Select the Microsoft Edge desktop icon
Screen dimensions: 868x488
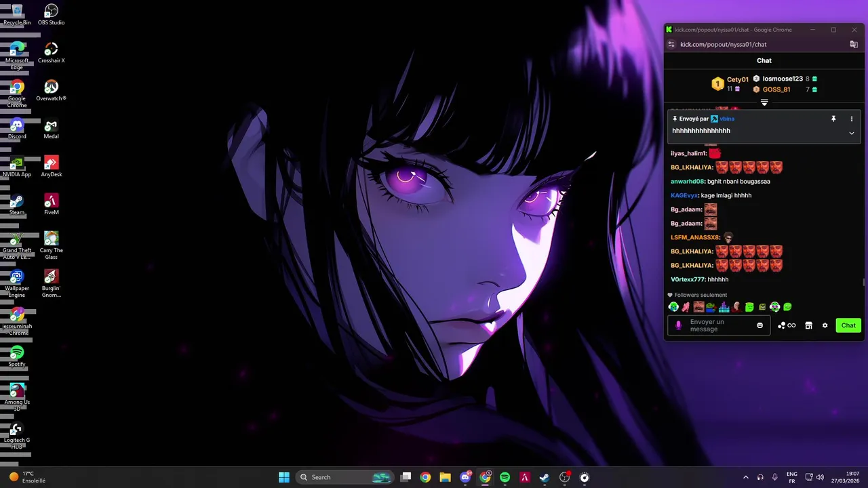pos(17,56)
